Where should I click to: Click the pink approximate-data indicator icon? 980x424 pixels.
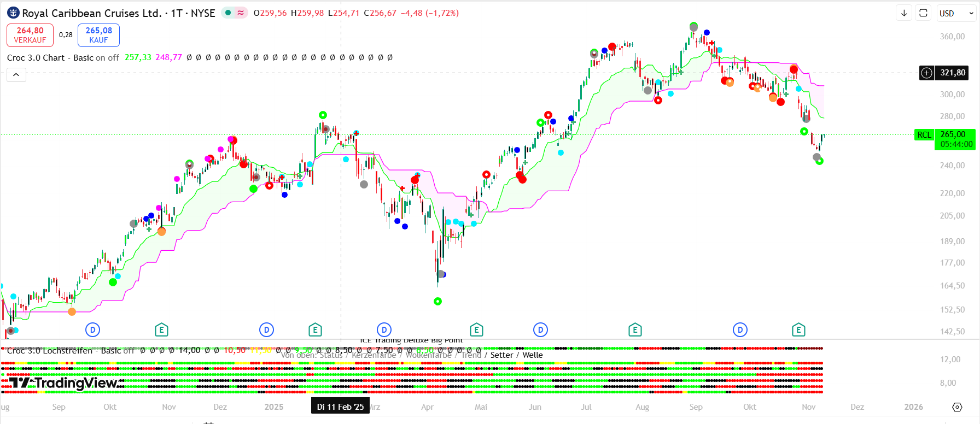241,13
